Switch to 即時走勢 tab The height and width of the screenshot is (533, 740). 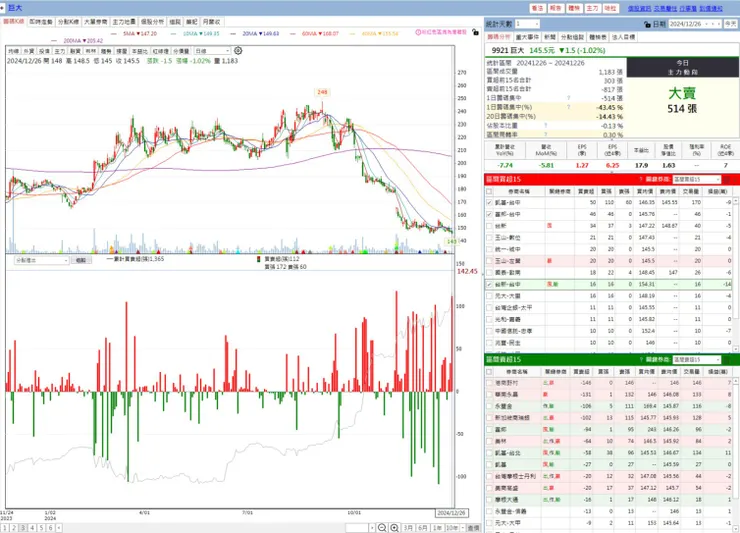[x=41, y=22]
